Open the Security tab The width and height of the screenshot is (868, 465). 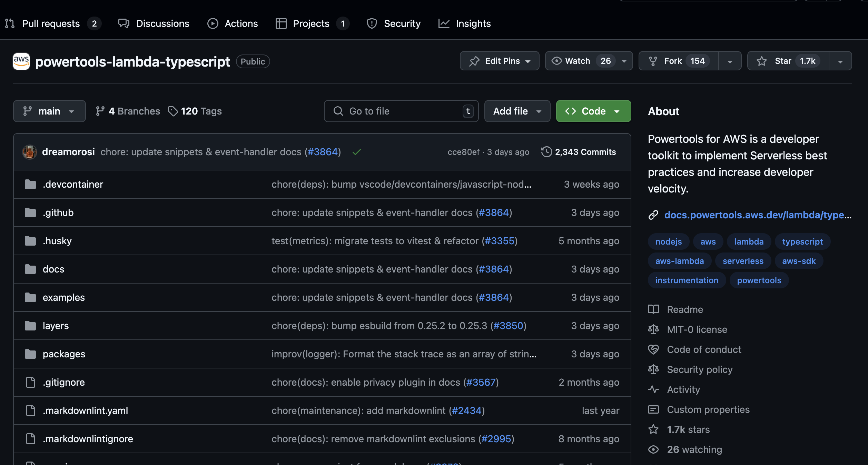[x=394, y=23]
